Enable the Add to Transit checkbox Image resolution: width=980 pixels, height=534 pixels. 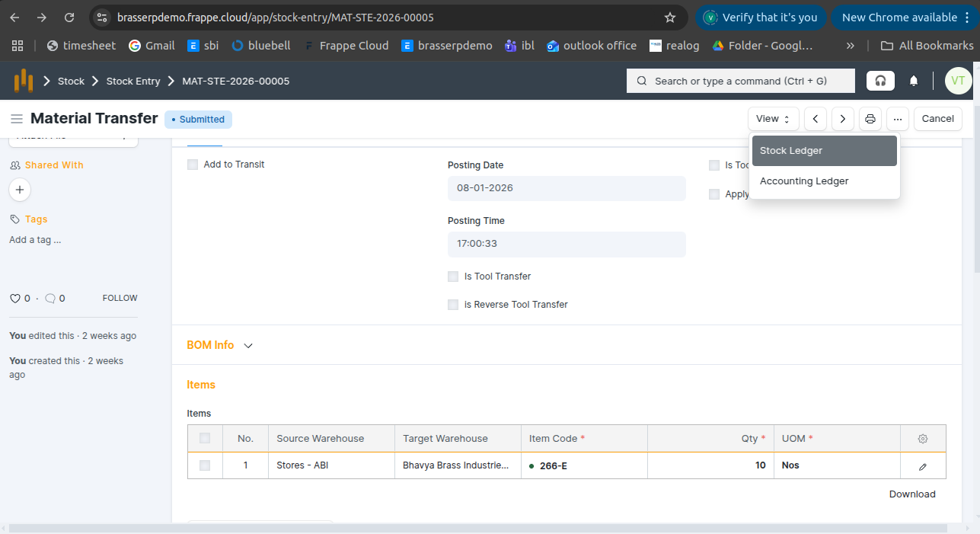(x=193, y=165)
